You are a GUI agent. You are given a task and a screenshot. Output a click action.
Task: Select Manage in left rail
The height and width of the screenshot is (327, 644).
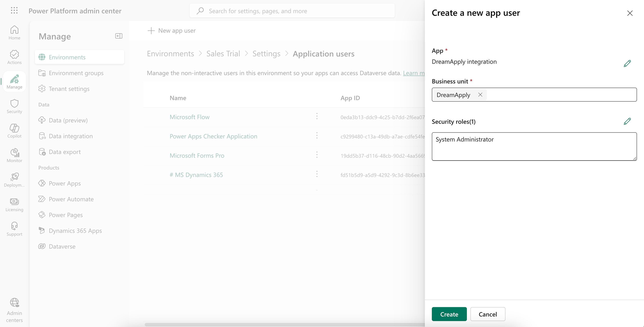tap(14, 82)
